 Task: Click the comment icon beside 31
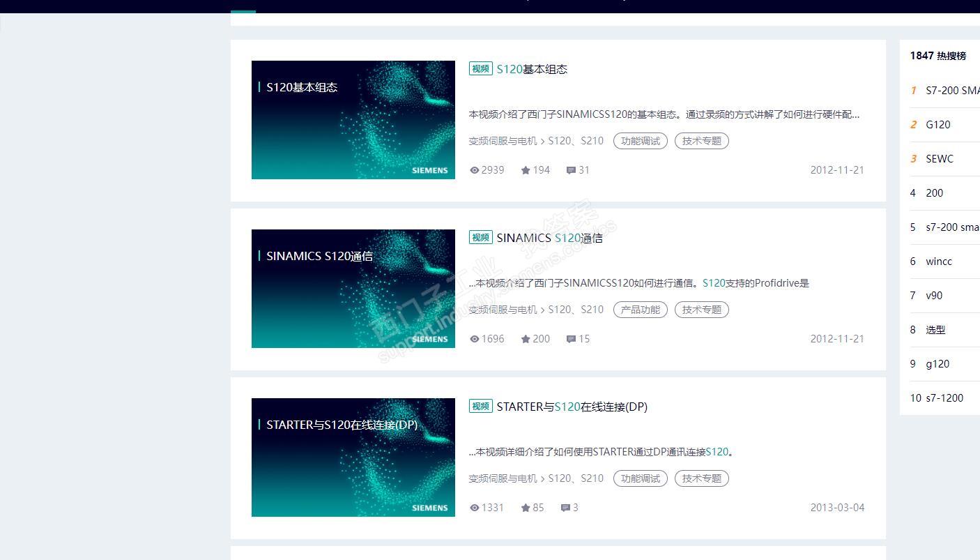(x=571, y=170)
